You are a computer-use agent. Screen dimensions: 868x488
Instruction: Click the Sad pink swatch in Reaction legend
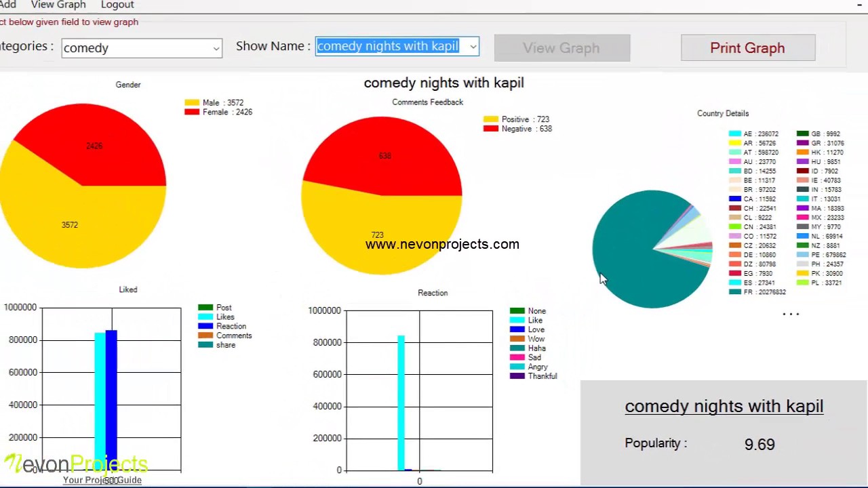517,357
